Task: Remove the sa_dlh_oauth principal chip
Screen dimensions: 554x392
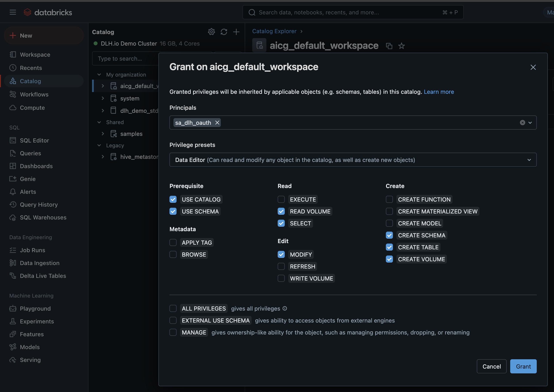Action: click(217, 123)
